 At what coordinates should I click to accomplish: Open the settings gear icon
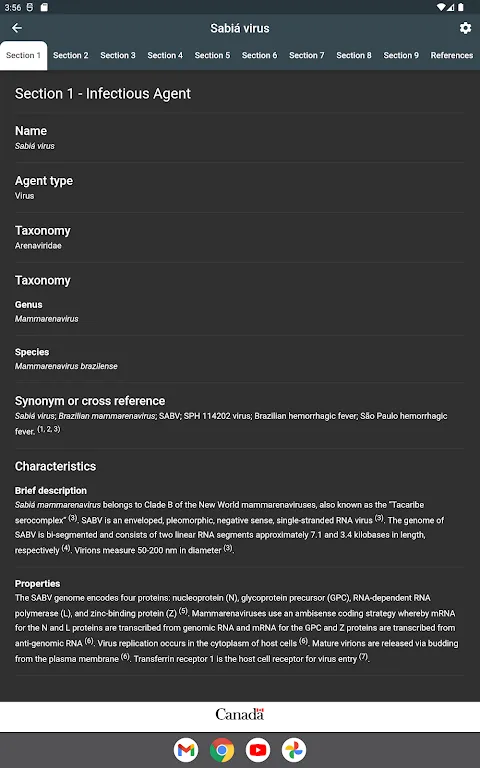[465, 28]
